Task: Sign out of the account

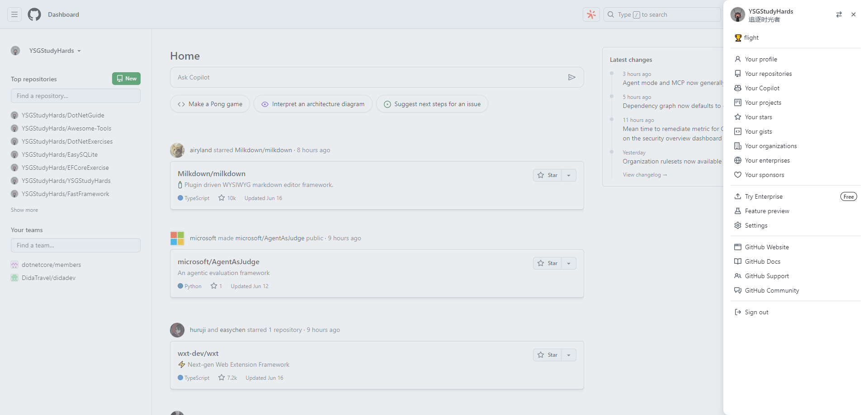Action: coord(796,312)
